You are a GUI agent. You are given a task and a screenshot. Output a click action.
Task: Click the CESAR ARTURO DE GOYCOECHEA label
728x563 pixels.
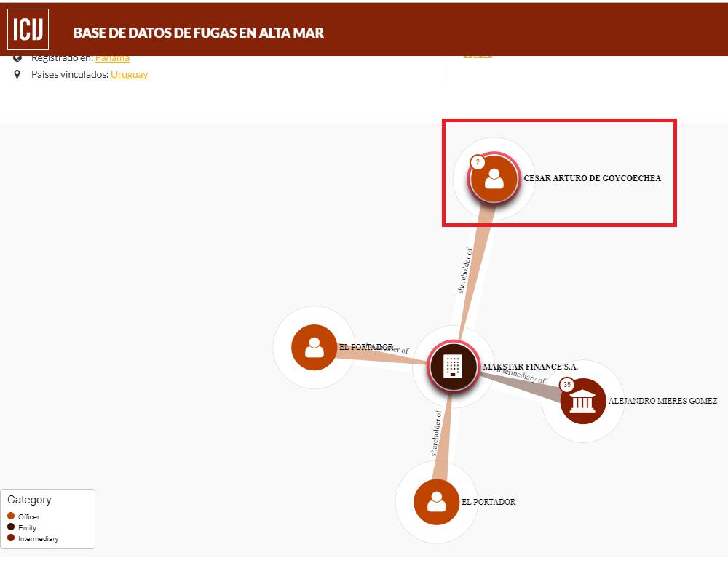[x=593, y=178]
